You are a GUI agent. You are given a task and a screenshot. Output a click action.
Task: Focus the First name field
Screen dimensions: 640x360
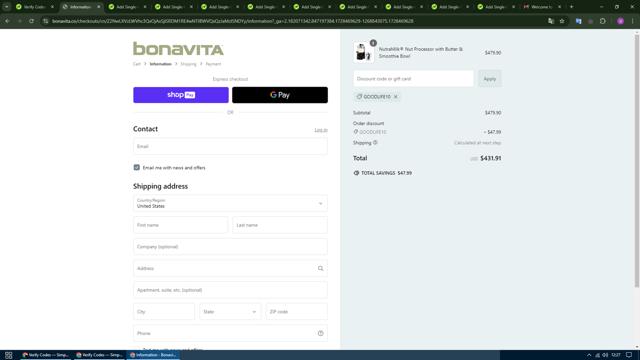tap(180, 225)
